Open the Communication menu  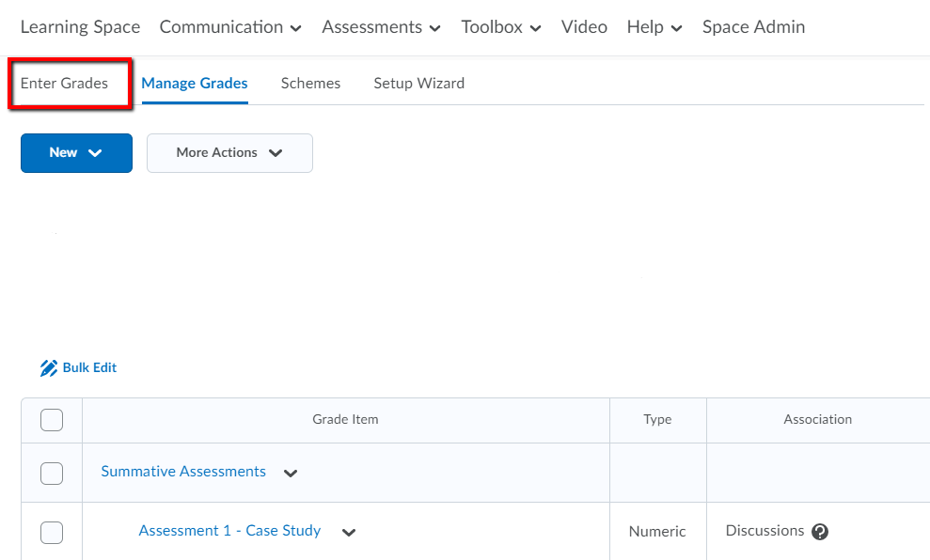(x=230, y=27)
